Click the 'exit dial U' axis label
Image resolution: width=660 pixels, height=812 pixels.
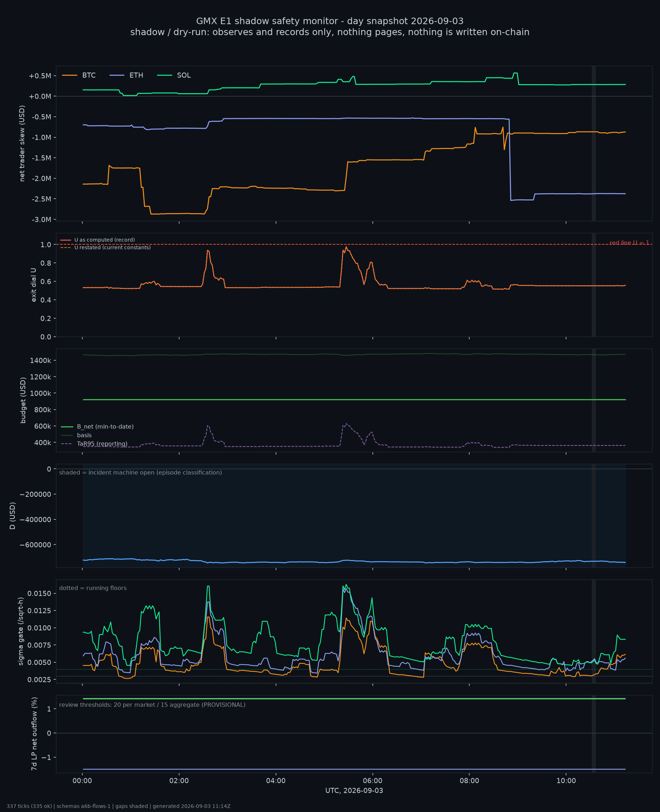pos(33,285)
